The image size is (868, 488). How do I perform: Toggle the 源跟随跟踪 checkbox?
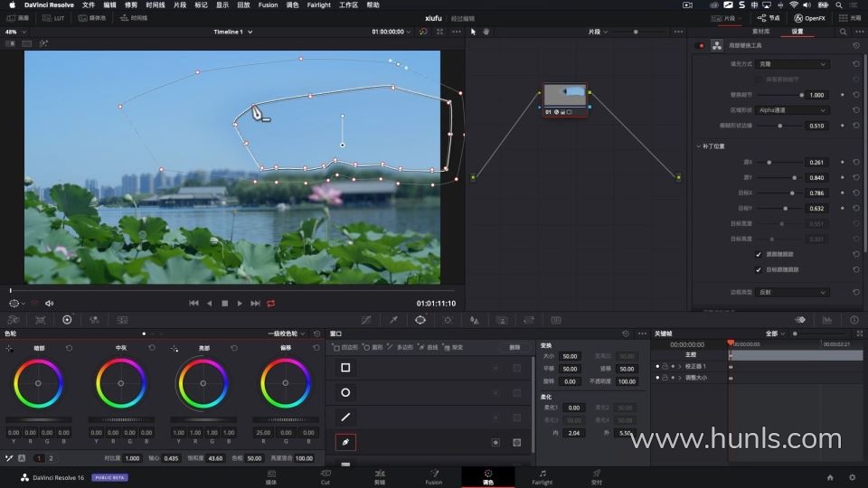pos(759,255)
